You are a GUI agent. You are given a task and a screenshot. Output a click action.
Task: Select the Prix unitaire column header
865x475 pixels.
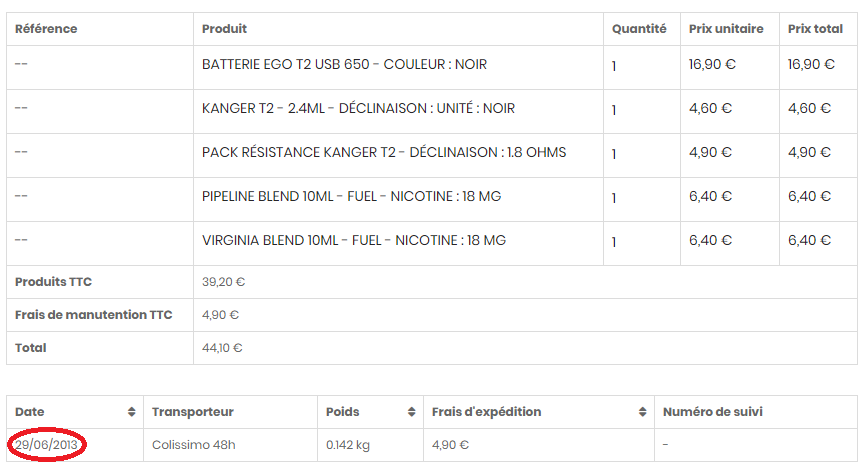click(726, 29)
